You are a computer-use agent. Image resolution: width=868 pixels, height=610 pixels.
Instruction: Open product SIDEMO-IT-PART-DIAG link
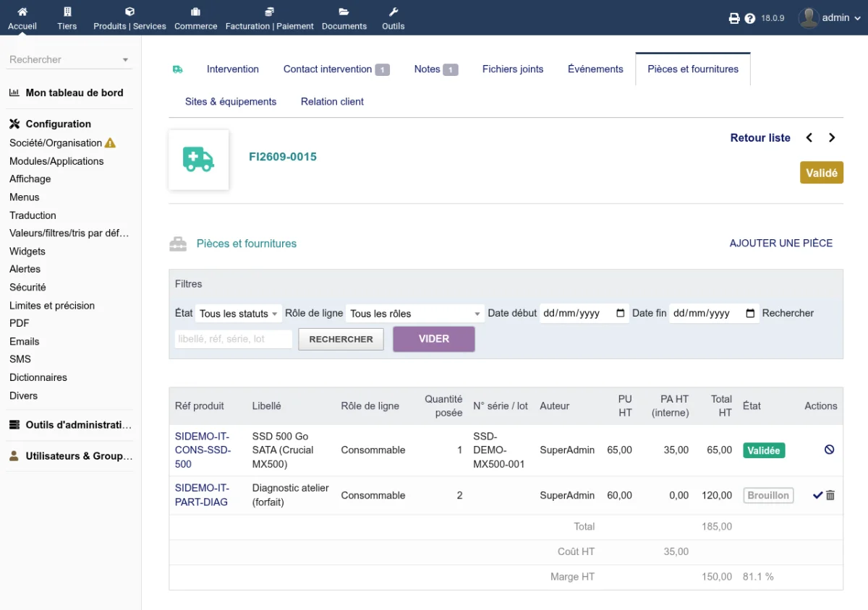click(201, 495)
